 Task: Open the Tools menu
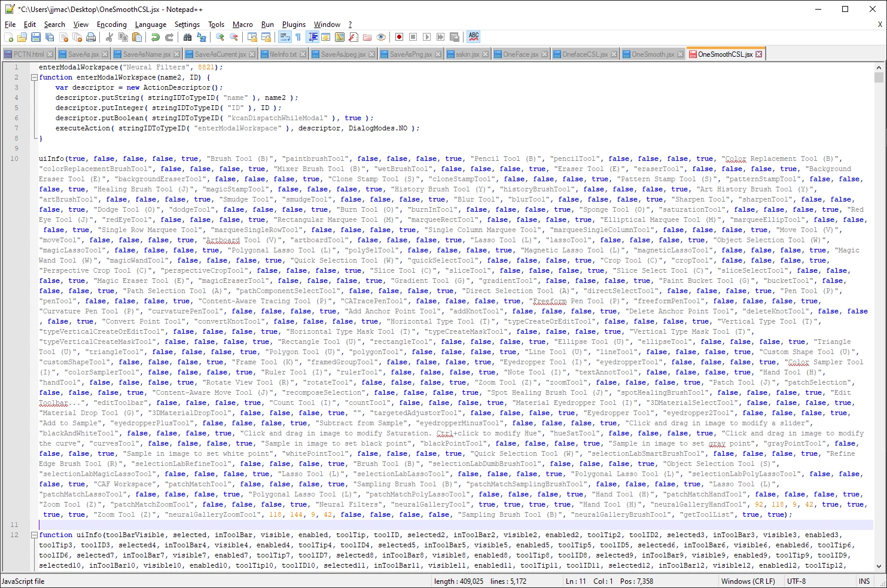[x=217, y=25]
